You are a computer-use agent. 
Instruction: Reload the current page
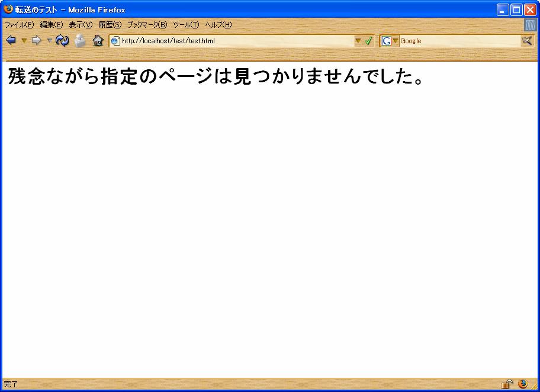tap(62, 40)
